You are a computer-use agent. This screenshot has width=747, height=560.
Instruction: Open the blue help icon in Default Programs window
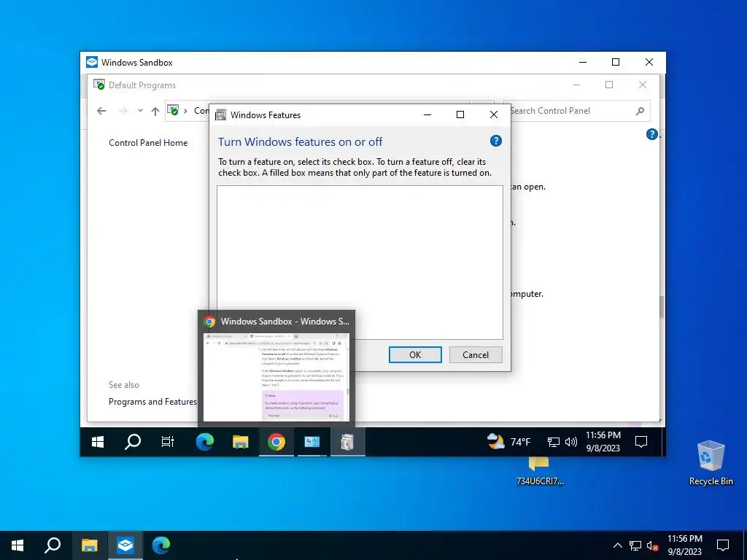click(x=651, y=134)
